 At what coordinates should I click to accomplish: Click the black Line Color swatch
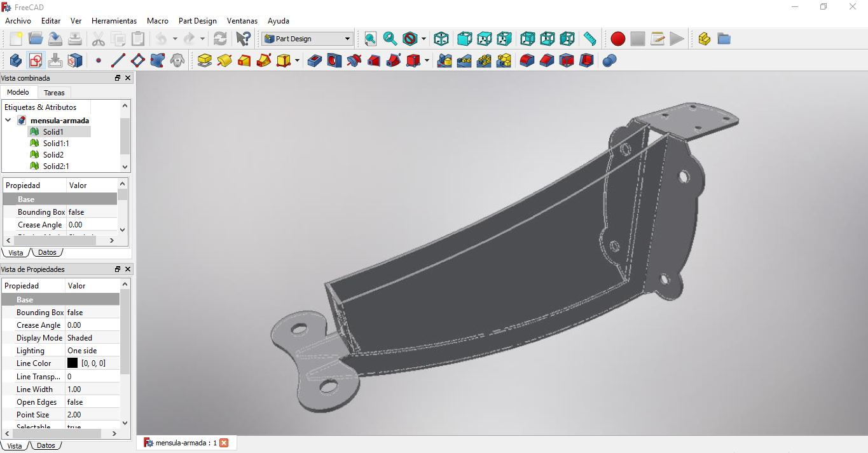click(x=72, y=363)
